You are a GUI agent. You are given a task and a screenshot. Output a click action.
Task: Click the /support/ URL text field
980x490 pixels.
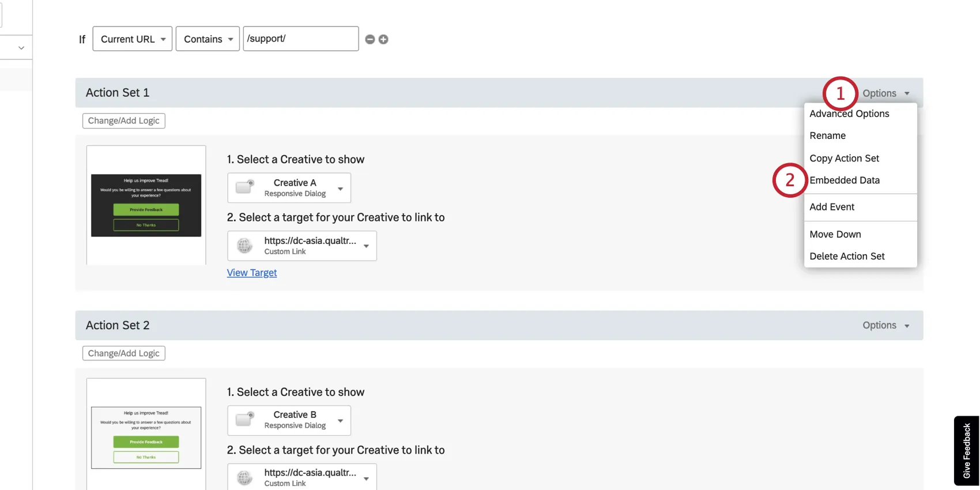(x=300, y=39)
